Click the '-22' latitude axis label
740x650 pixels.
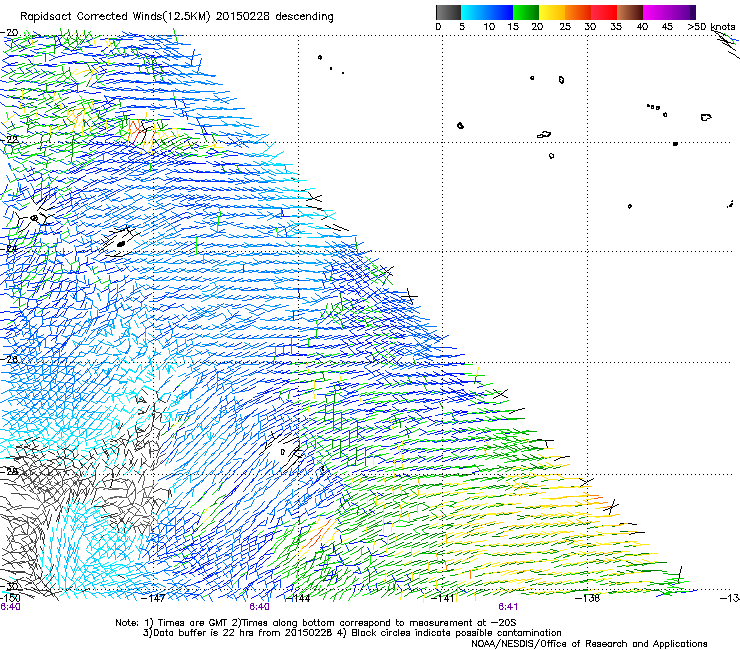9,139
